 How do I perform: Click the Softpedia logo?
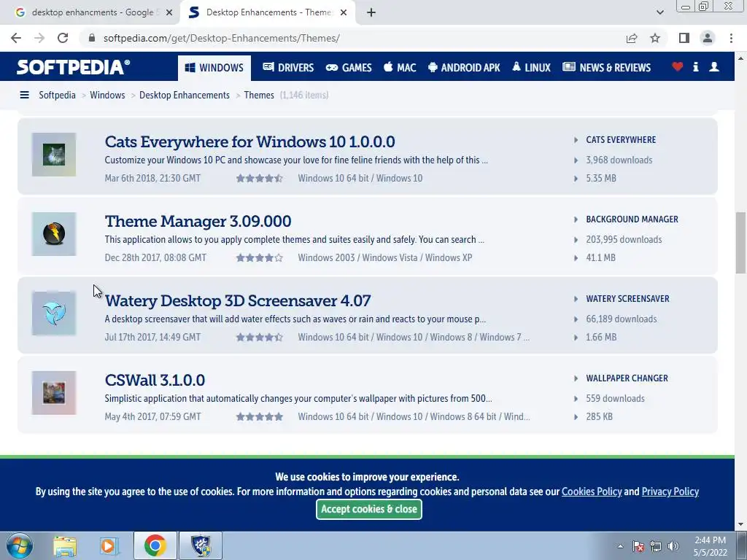pyautogui.click(x=74, y=67)
